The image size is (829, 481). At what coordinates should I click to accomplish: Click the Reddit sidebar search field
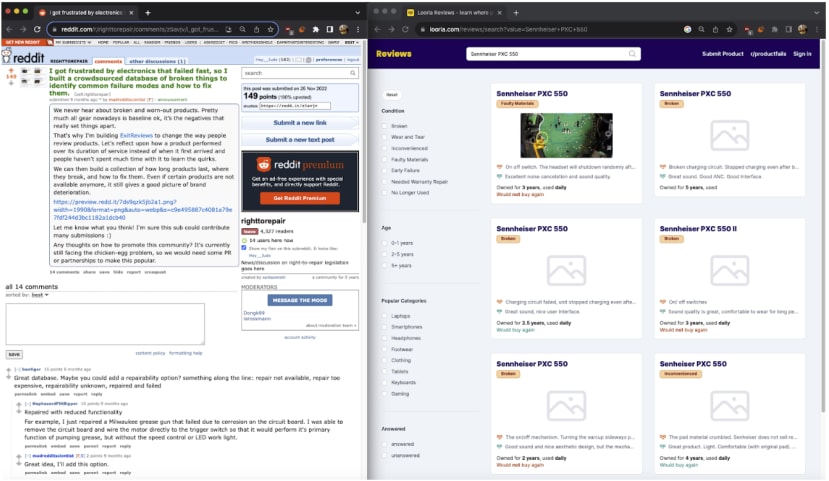click(300, 73)
